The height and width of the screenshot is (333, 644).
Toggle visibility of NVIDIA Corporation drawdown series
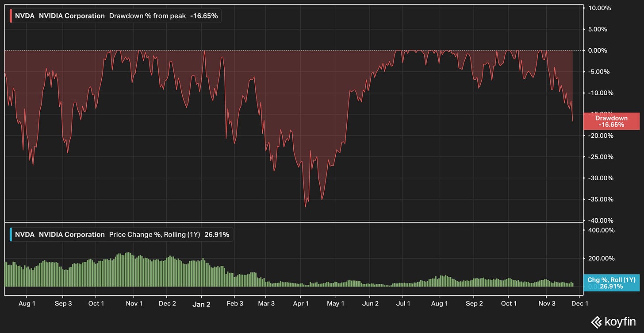coord(71,15)
